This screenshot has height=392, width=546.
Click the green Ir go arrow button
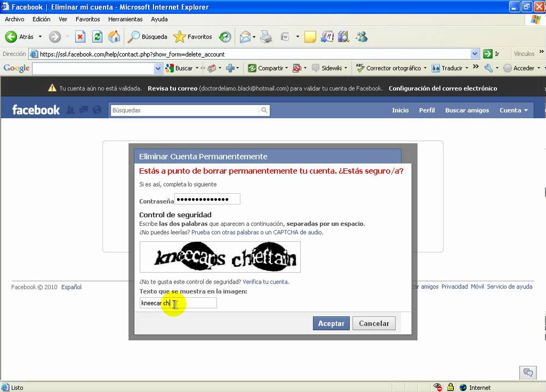[488, 54]
